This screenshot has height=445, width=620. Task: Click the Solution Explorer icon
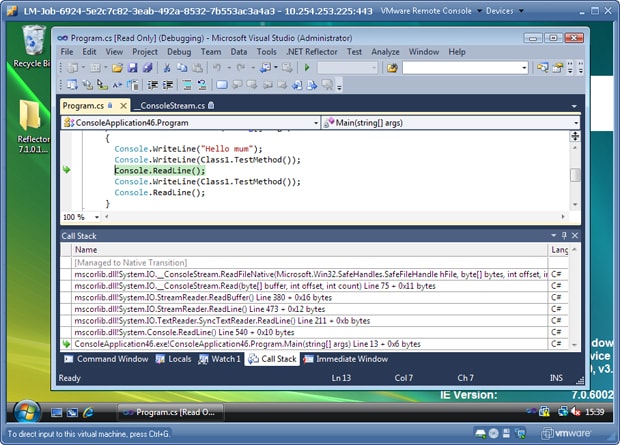pyautogui.click(x=542, y=68)
